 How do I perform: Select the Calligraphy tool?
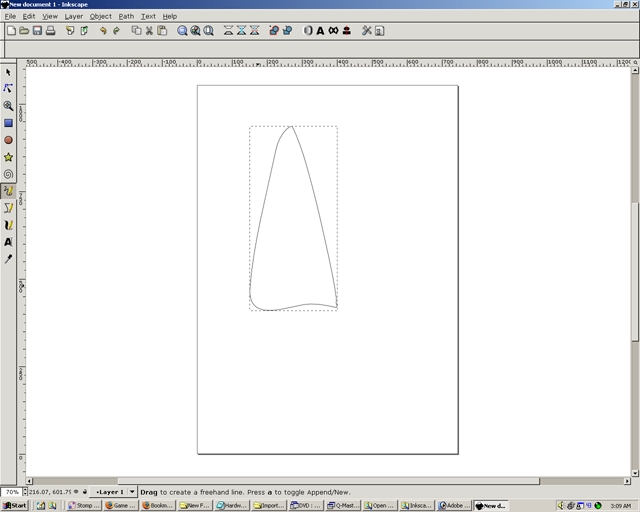pyautogui.click(x=8, y=225)
